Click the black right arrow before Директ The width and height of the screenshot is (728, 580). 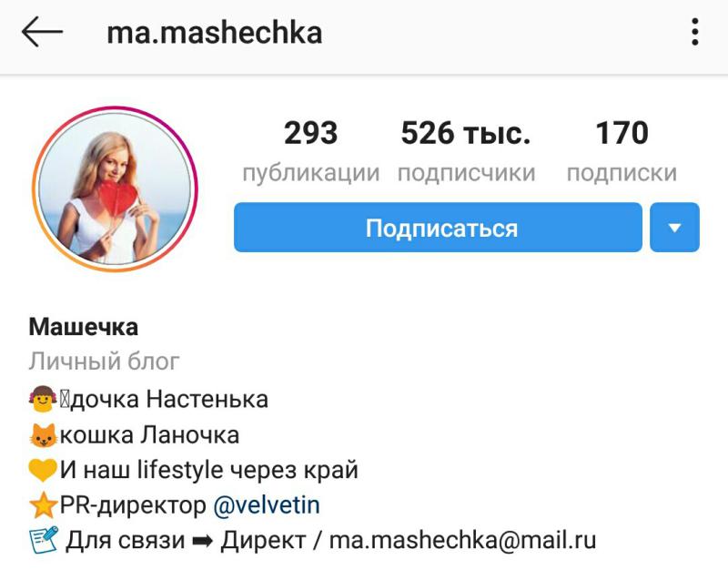pos(202,541)
